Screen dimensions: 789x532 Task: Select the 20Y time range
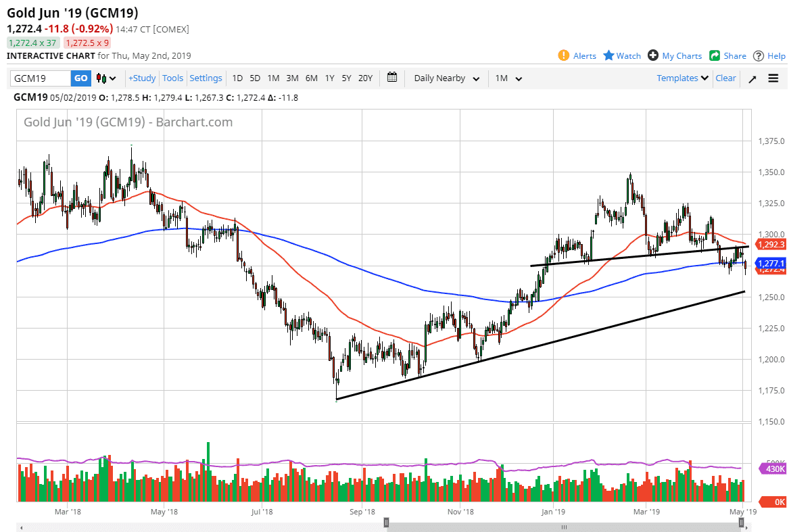tap(365, 78)
